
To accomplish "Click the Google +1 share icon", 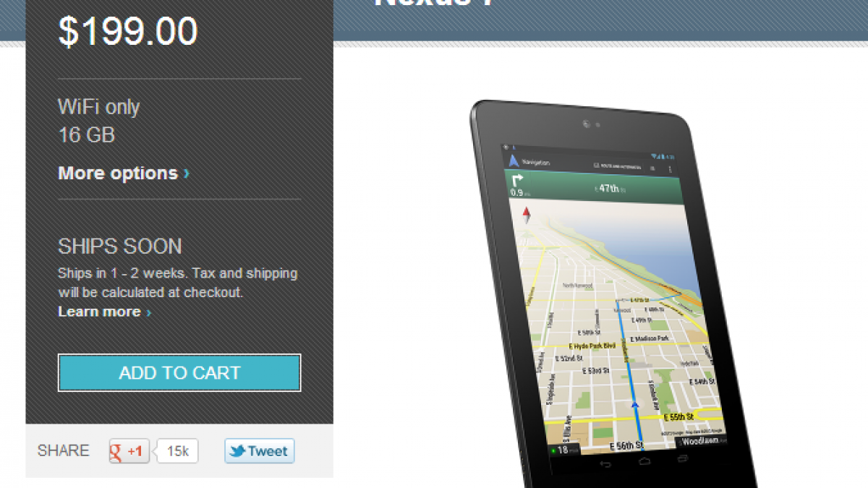I will [x=129, y=451].
